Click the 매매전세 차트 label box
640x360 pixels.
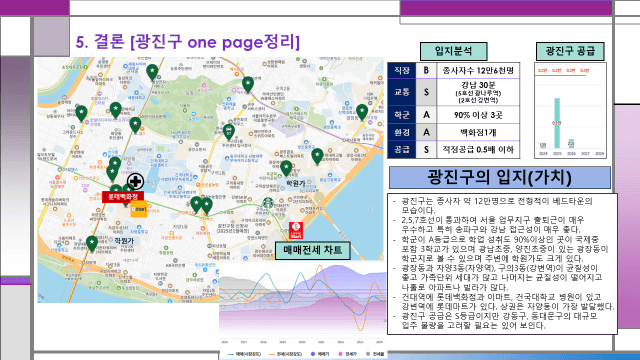tap(313, 250)
